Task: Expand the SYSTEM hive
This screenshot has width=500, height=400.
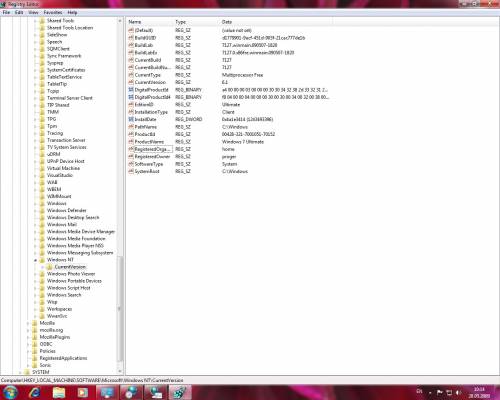Action: coord(21,372)
